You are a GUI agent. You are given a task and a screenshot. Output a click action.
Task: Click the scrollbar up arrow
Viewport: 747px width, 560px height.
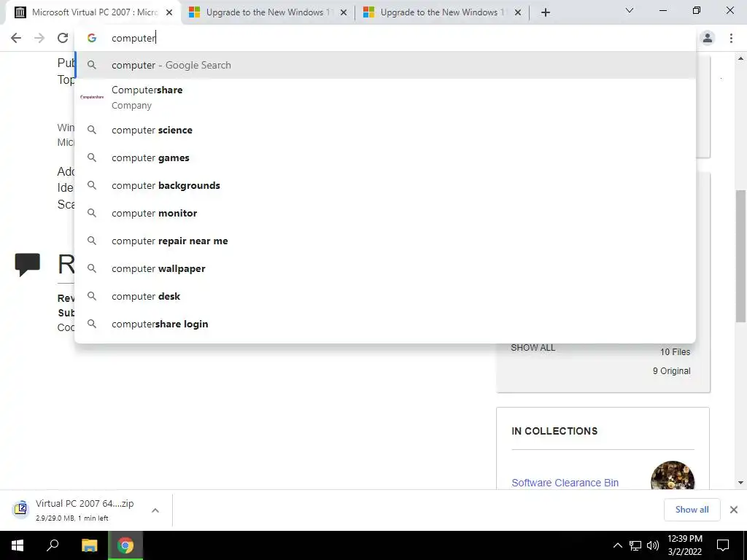[740, 59]
